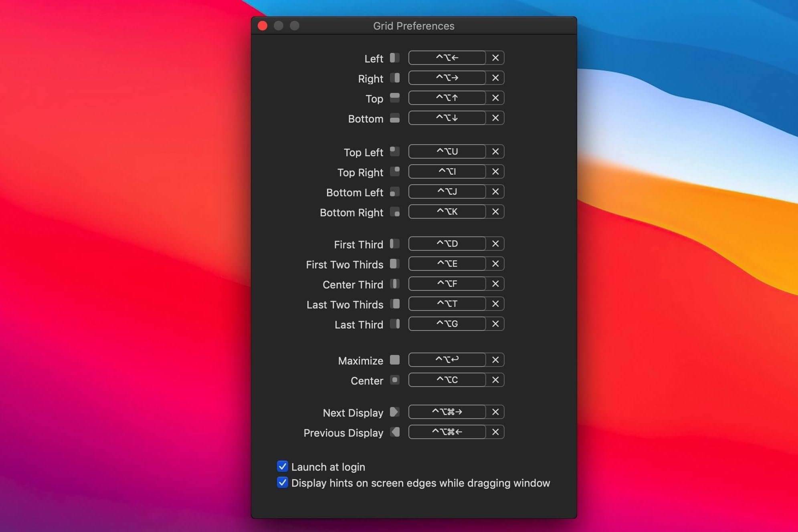Select the Last Third shortcut field
798x532 pixels.
(447, 324)
